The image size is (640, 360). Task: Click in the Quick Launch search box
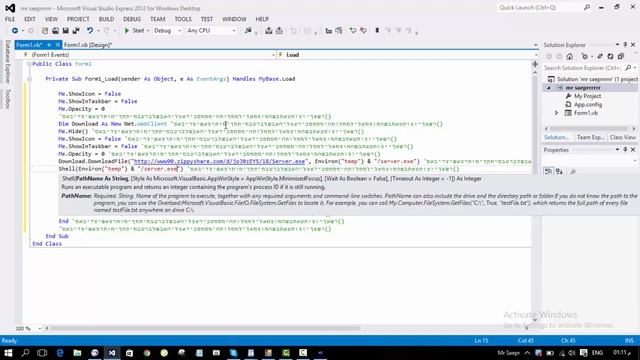540,8
